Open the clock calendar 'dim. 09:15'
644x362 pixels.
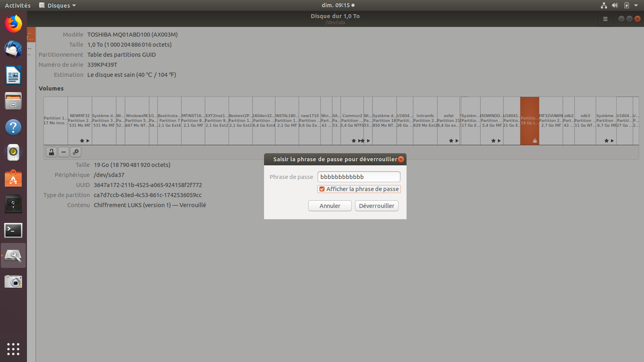pos(338,5)
